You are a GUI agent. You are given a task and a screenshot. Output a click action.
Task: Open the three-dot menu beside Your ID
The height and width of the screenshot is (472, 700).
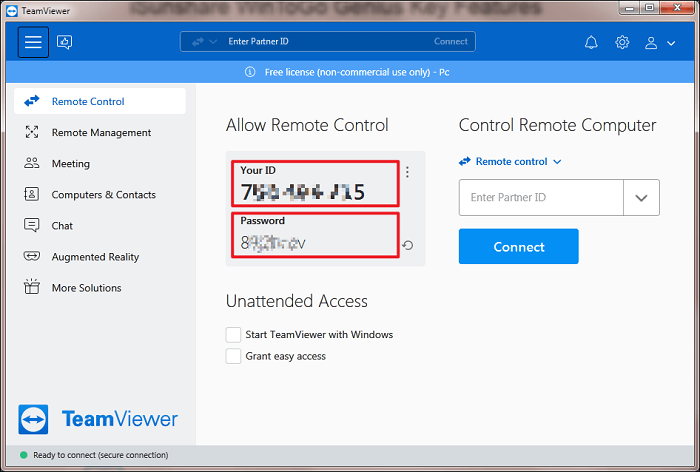(x=407, y=172)
